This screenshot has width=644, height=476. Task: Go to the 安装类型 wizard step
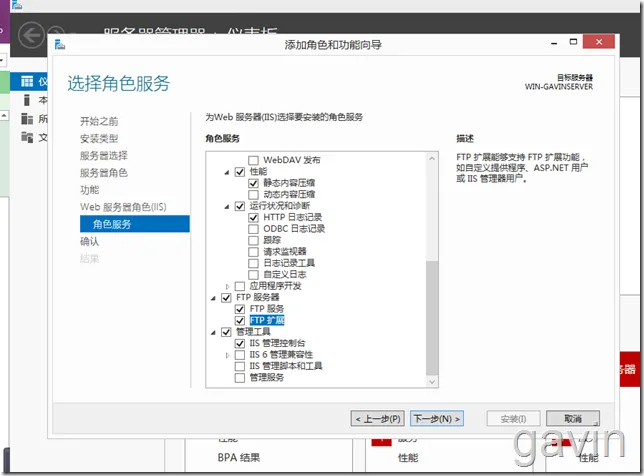[x=99, y=138]
